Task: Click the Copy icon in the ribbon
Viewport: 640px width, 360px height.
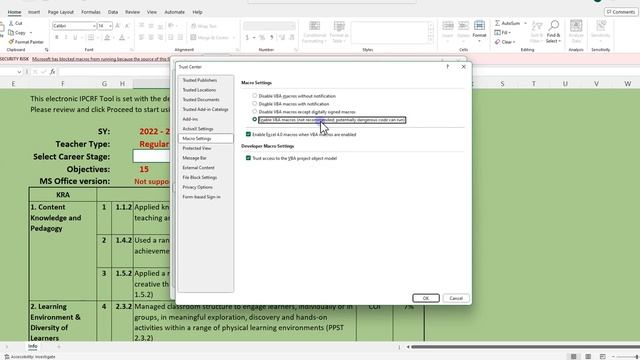Action: coord(11,33)
